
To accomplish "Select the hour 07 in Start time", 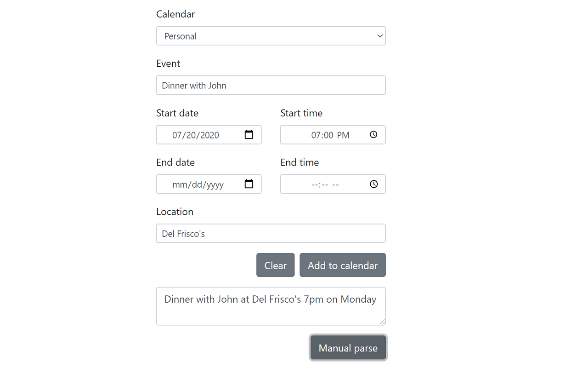I will 317,135.
